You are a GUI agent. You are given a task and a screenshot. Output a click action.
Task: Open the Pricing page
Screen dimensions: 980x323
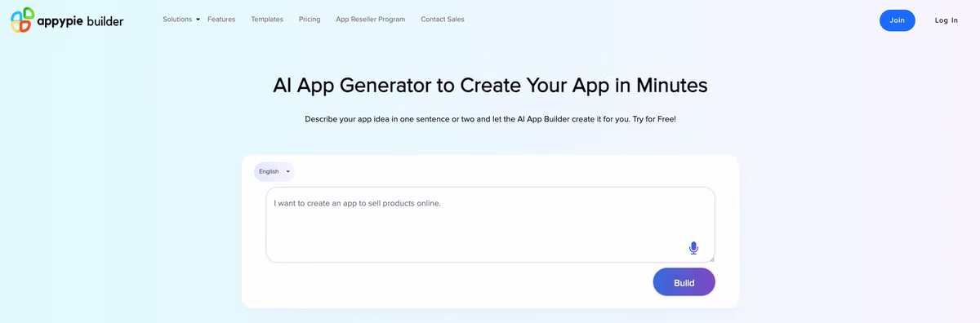click(x=310, y=20)
